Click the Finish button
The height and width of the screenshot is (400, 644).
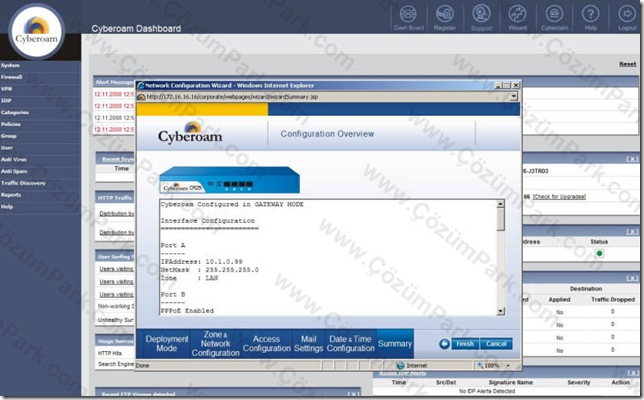click(x=465, y=344)
